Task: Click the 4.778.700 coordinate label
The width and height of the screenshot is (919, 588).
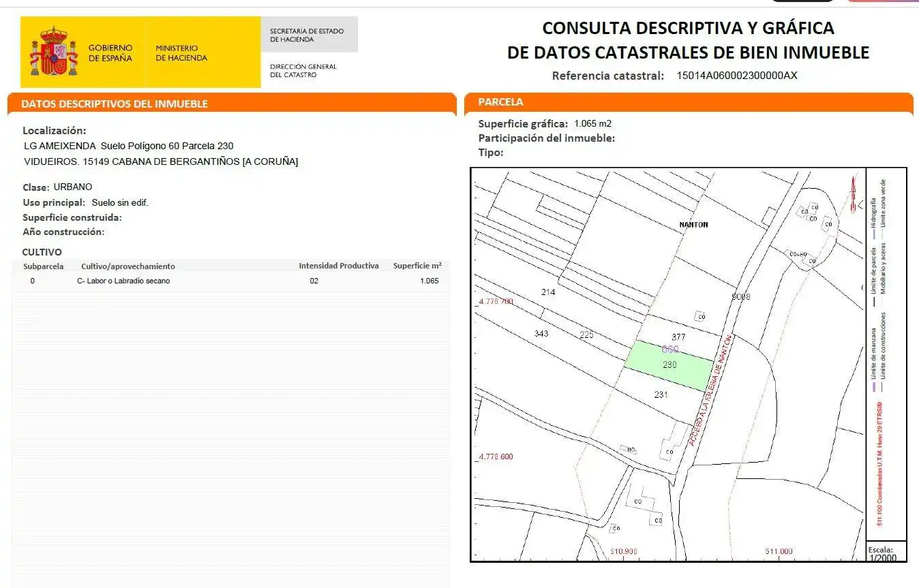Action: (496, 300)
